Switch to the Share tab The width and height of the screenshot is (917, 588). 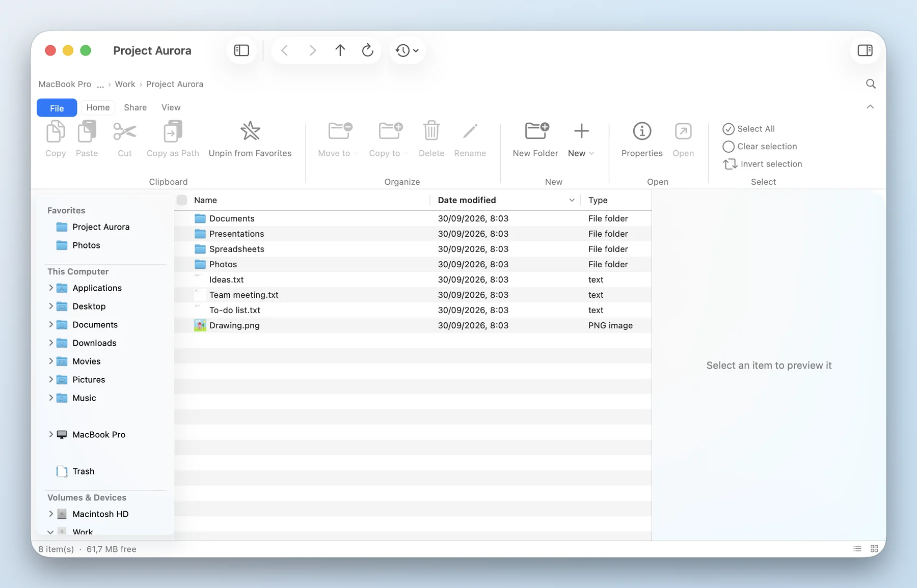135,107
